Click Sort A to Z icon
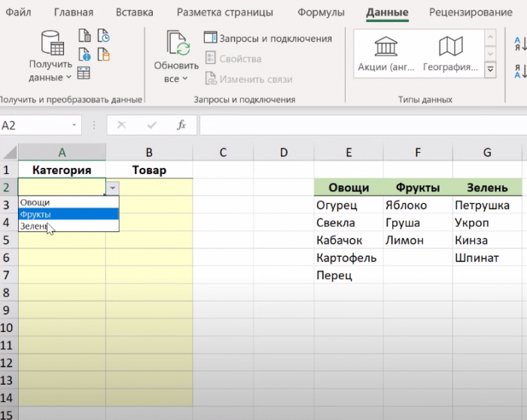 (x=520, y=44)
